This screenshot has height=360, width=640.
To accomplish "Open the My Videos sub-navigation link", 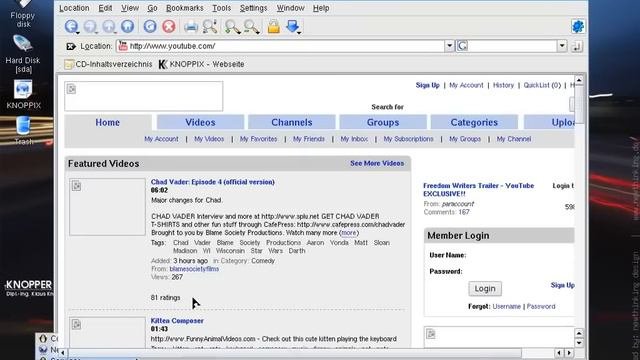I will 209,139.
